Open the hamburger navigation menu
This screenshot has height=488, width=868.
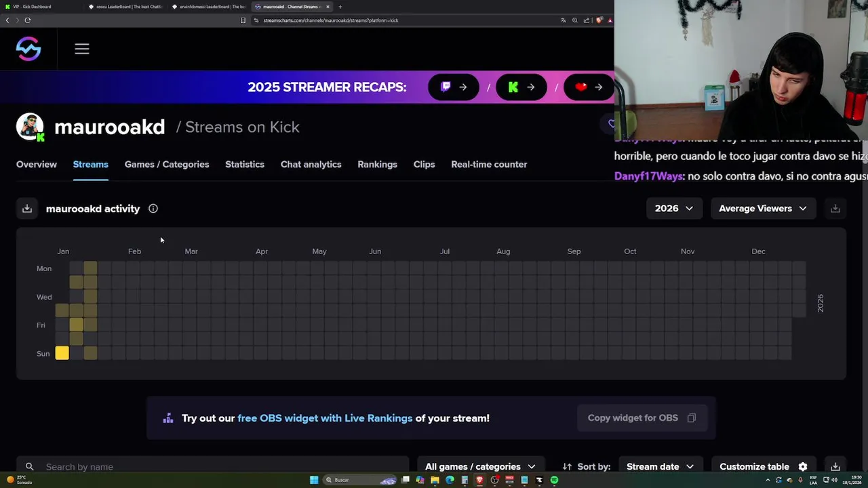click(82, 49)
